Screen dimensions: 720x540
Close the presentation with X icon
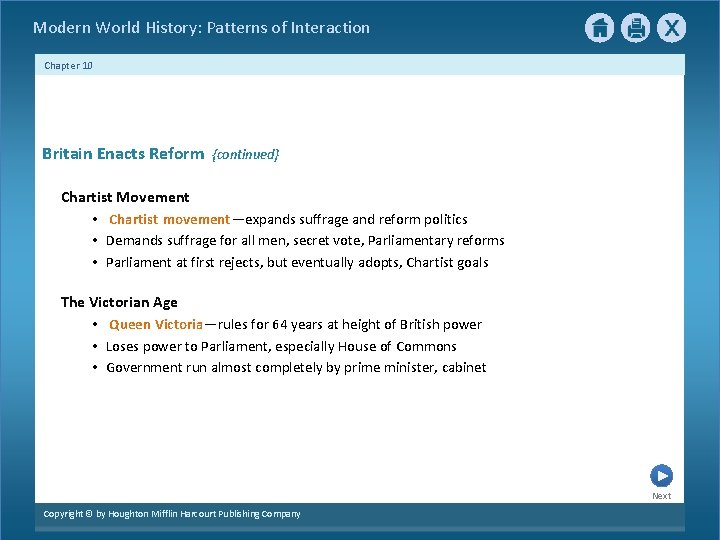coord(671,28)
